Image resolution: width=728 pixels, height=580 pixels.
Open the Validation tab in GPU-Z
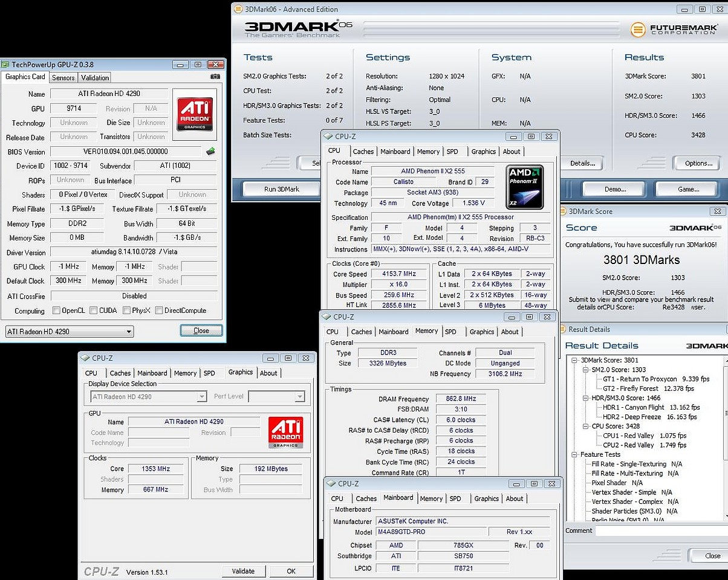tap(95, 77)
